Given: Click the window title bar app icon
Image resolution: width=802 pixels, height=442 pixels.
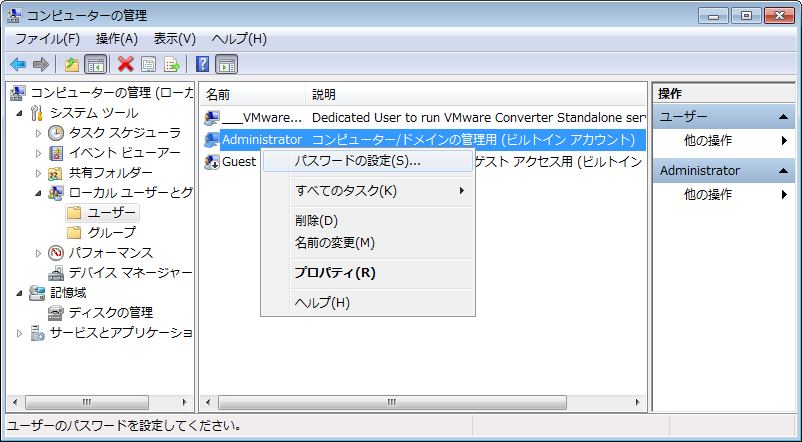Looking at the screenshot, I should click(x=15, y=16).
